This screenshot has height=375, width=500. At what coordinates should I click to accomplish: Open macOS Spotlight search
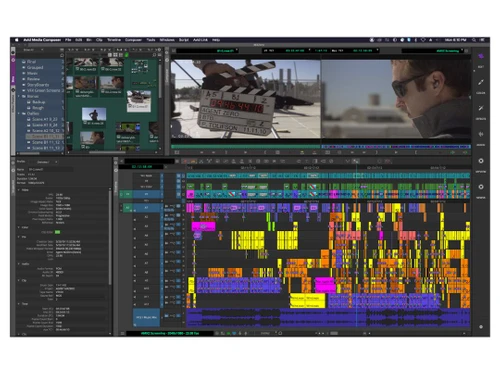474,40
